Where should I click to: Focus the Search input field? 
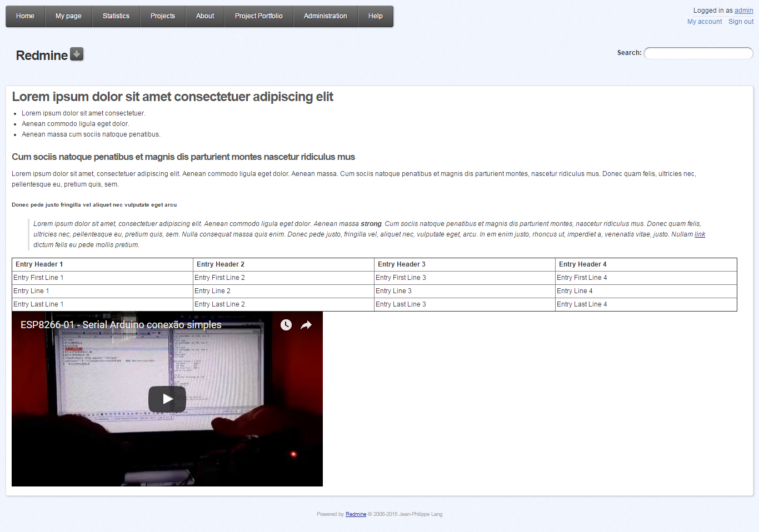698,53
